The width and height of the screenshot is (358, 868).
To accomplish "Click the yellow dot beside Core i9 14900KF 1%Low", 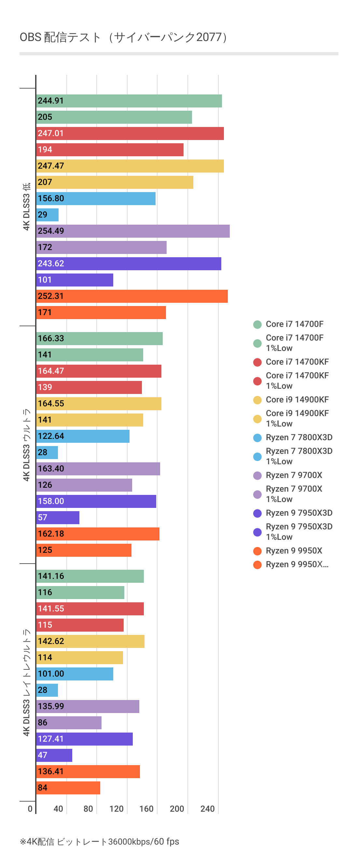I will click(257, 418).
